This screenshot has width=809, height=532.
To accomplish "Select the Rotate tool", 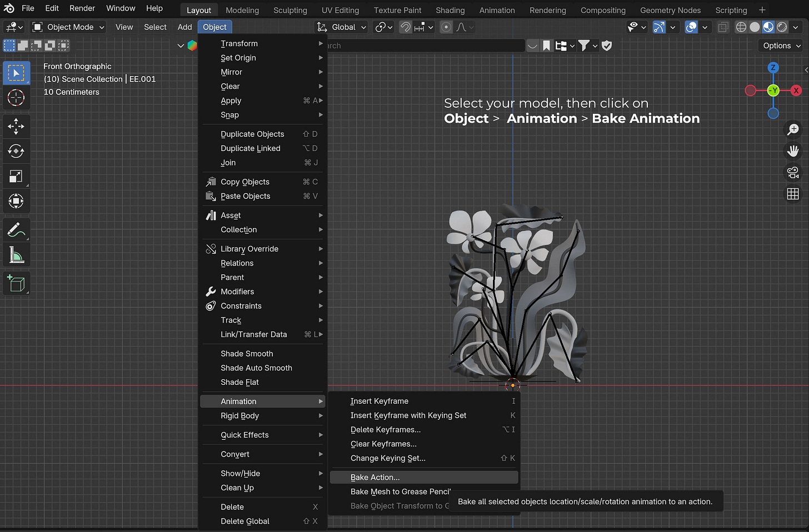I will pos(16,151).
